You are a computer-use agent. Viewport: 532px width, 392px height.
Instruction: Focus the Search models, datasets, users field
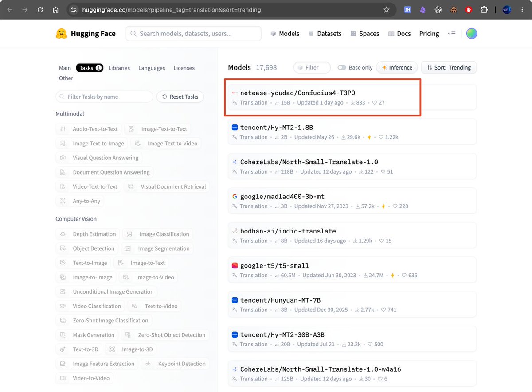pos(193,34)
